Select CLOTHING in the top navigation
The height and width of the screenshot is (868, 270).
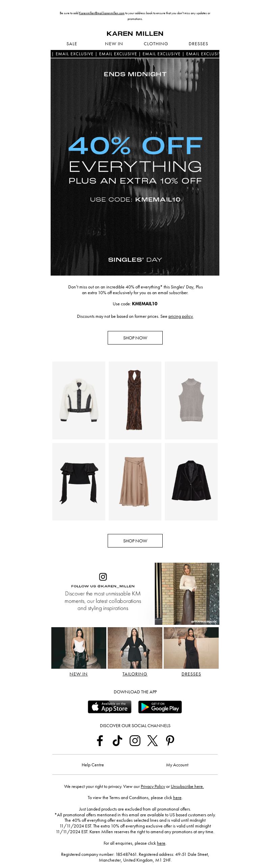click(x=156, y=44)
